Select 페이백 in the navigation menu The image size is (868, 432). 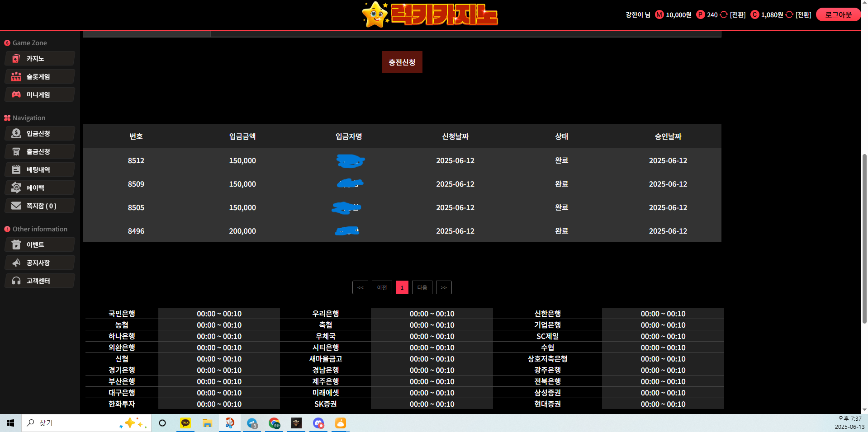point(39,188)
